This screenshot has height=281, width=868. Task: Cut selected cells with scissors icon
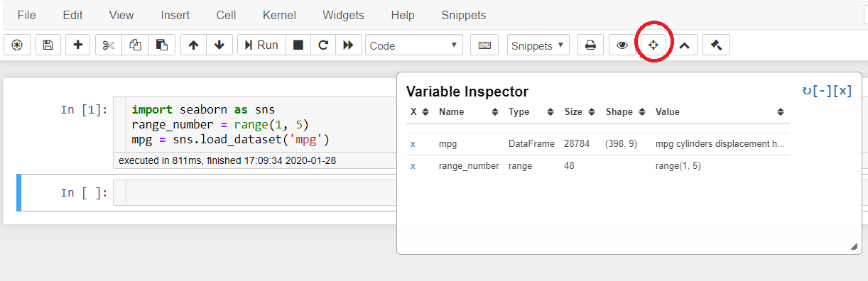pos(109,45)
